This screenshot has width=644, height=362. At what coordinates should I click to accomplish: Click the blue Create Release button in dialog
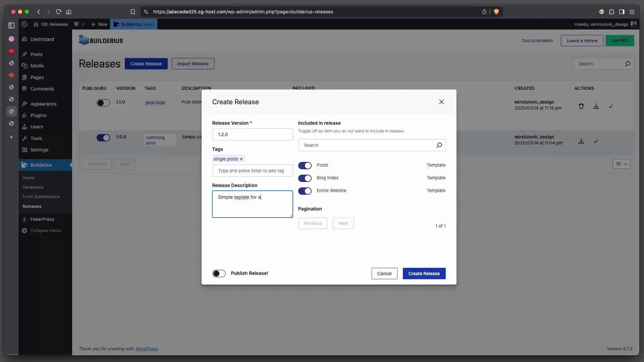click(x=424, y=274)
